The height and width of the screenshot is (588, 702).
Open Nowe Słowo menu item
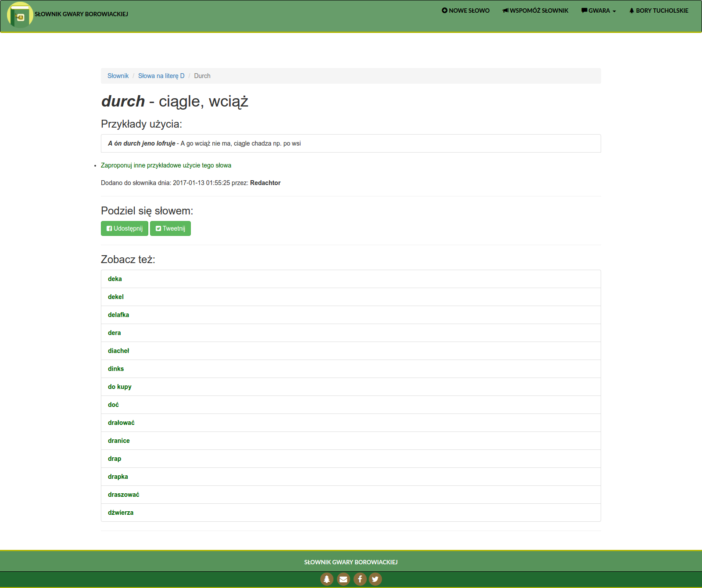(466, 11)
